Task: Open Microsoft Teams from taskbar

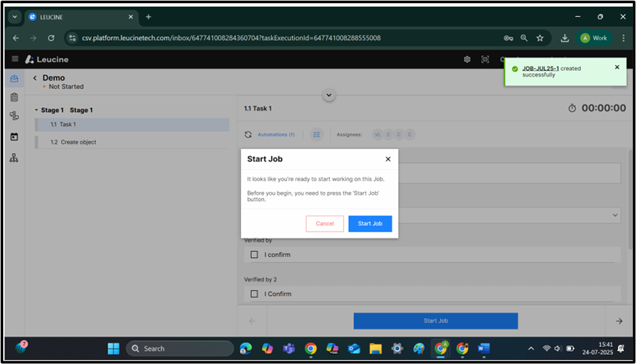Action: point(289,349)
